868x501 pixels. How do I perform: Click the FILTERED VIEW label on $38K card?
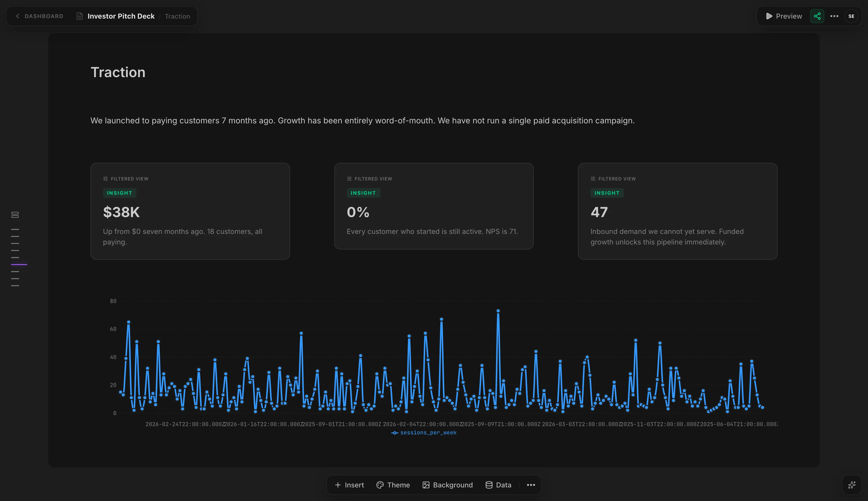coord(130,179)
